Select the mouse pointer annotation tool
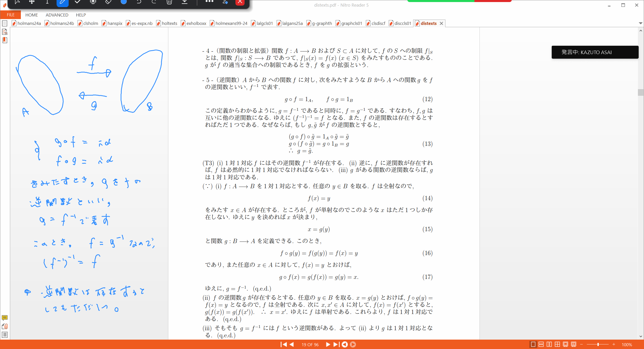The height and width of the screenshot is (349, 644). pyautogui.click(x=17, y=2)
